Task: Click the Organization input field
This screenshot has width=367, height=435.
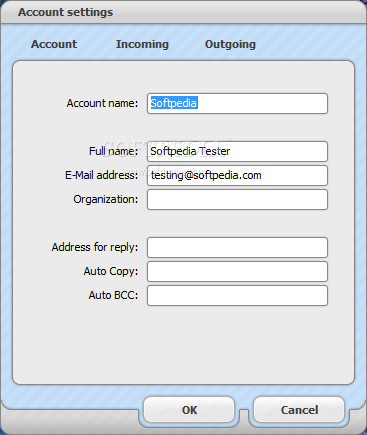Action: pos(237,199)
